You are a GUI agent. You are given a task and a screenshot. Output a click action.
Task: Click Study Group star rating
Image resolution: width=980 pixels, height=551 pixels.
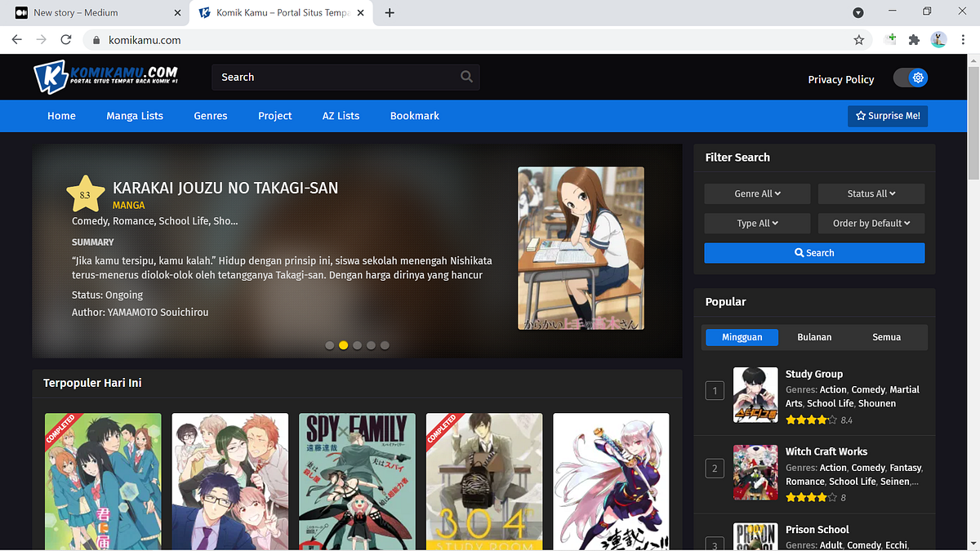[x=811, y=420]
